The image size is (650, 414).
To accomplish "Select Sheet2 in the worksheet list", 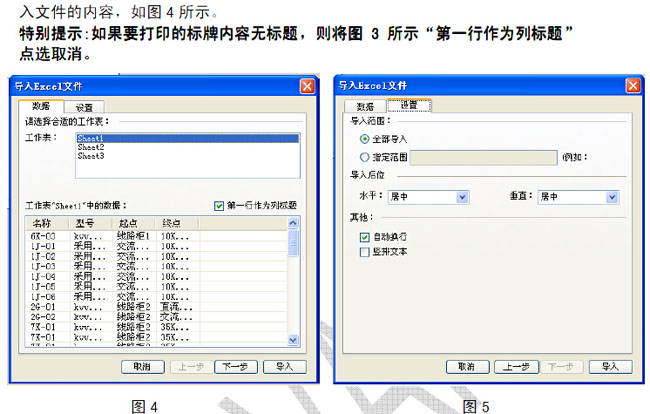I will coord(90,147).
